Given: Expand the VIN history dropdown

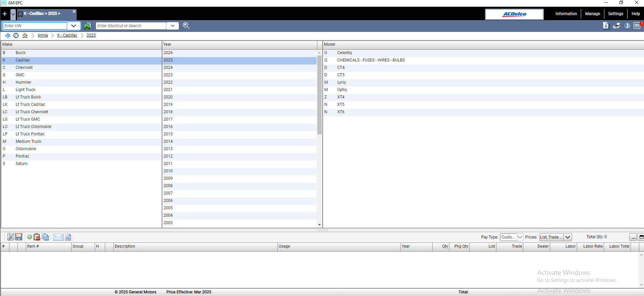Looking at the screenshot, I should 74,26.
